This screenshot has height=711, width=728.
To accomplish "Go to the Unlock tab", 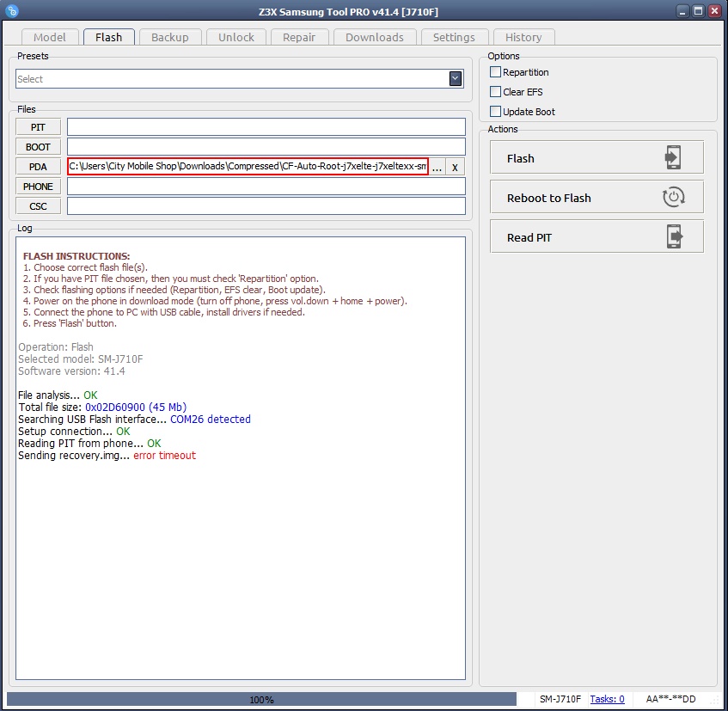I will tap(236, 37).
